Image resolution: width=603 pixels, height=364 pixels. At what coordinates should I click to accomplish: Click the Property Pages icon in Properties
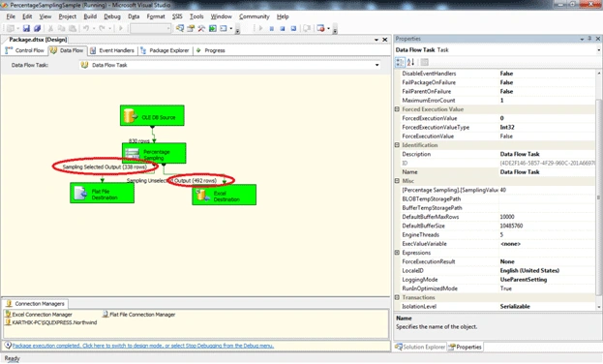click(424, 62)
